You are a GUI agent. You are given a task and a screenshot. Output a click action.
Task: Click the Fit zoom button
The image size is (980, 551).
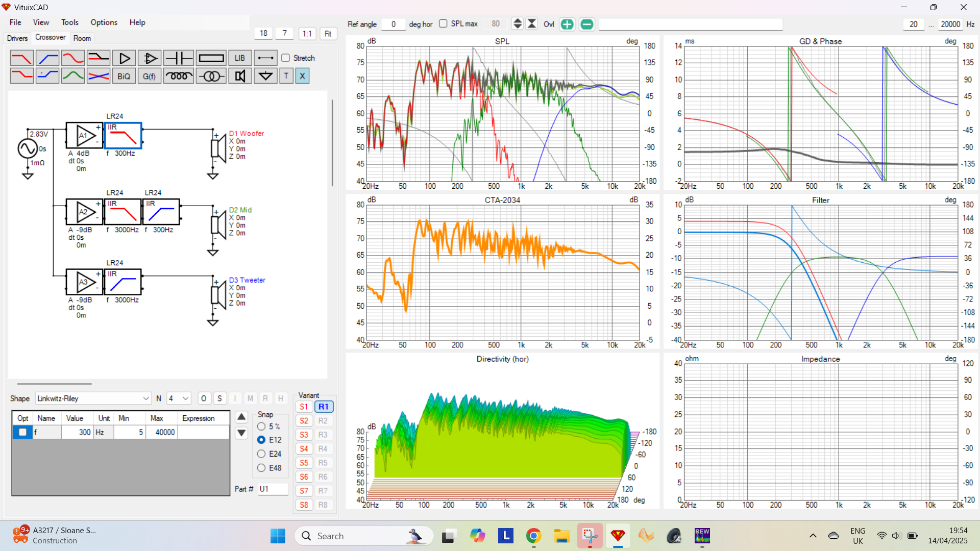(x=328, y=34)
